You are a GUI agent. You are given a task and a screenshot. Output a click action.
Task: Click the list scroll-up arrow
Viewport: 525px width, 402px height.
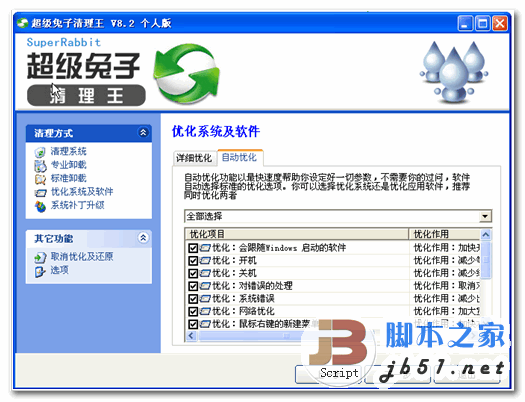pyautogui.click(x=485, y=235)
